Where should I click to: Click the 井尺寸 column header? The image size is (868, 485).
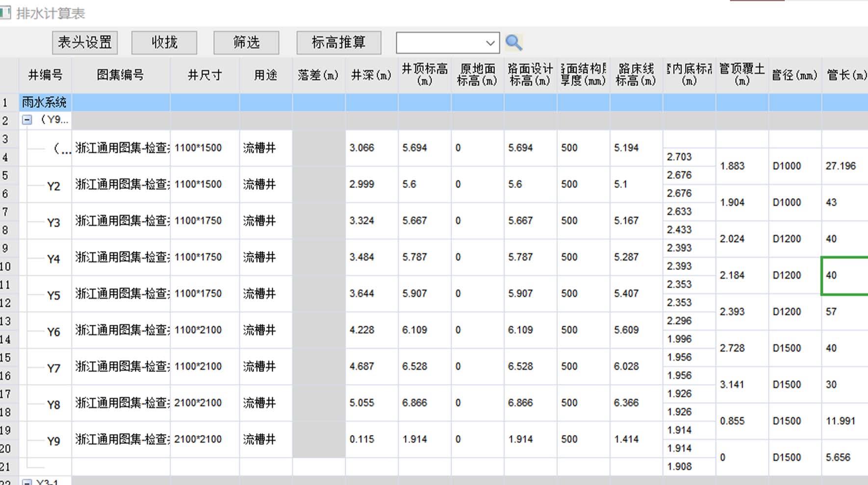coord(205,75)
